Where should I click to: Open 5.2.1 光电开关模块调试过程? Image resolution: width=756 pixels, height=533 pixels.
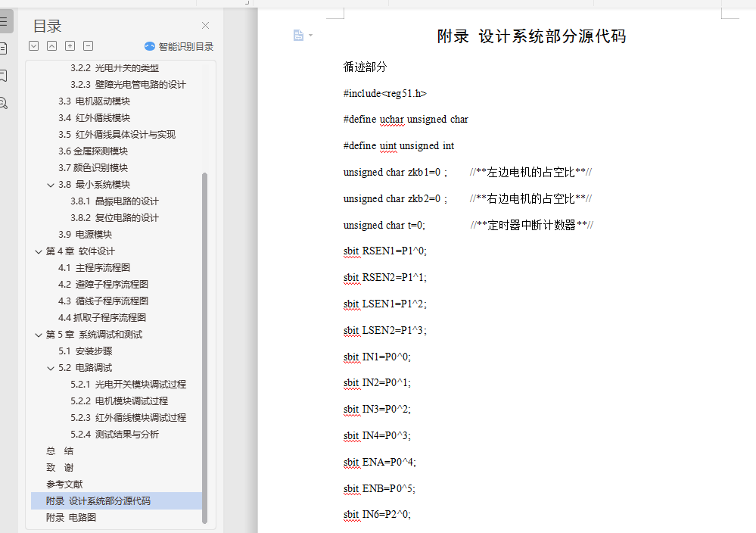[128, 385]
